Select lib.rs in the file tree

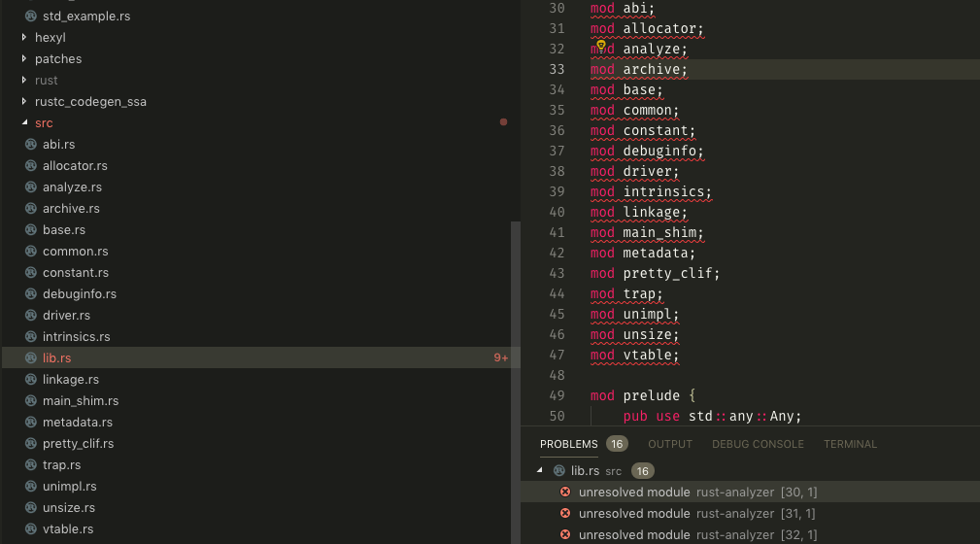click(260, 357)
